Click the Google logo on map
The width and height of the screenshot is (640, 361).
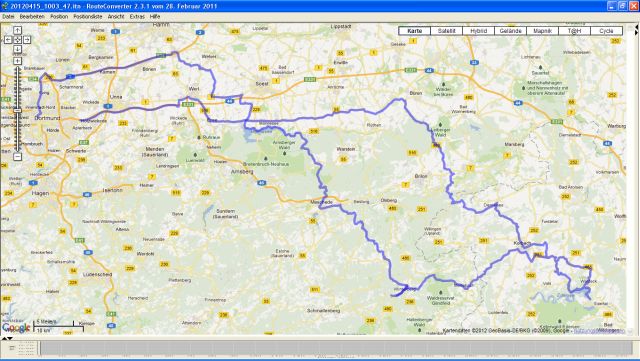point(16,328)
